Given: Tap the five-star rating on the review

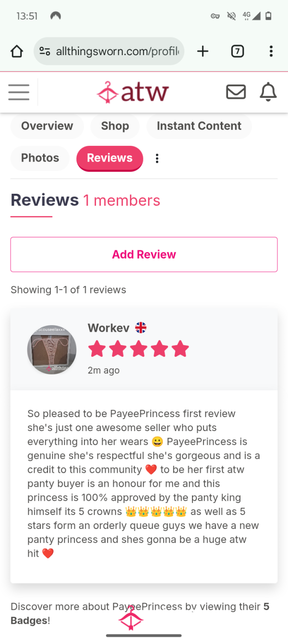Looking at the screenshot, I should [138, 349].
